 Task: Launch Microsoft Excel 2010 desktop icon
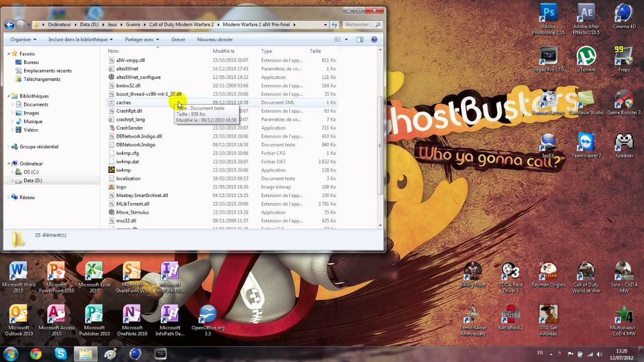(x=94, y=278)
